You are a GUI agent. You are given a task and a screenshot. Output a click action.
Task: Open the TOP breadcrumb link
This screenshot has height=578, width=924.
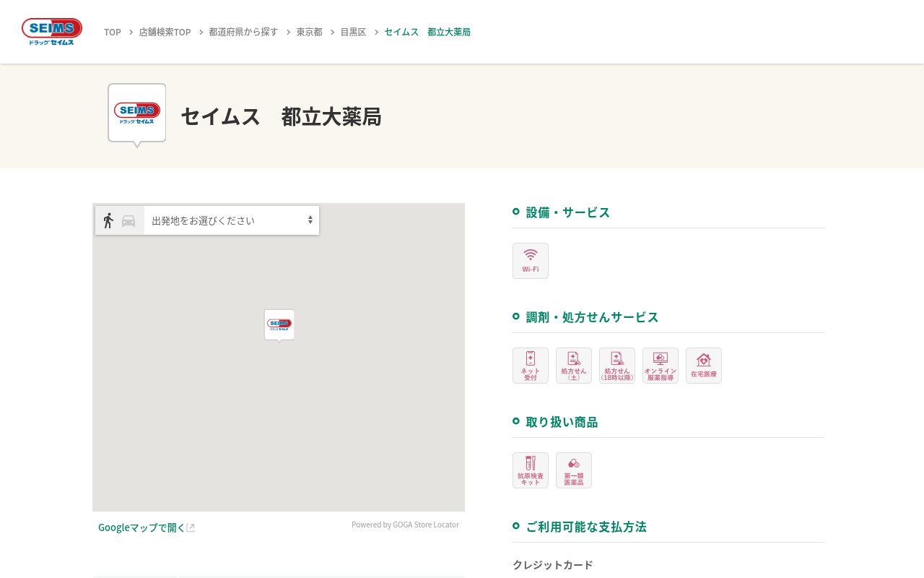(x=113, y=33)
